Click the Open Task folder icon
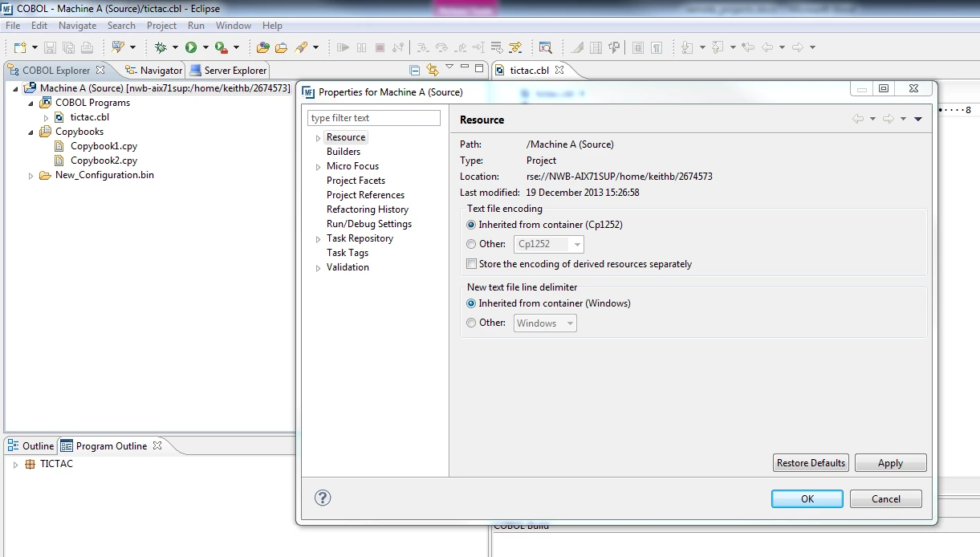Image resolution: width=980 pixels, height=557 pixels. click(x=281, y=47)
